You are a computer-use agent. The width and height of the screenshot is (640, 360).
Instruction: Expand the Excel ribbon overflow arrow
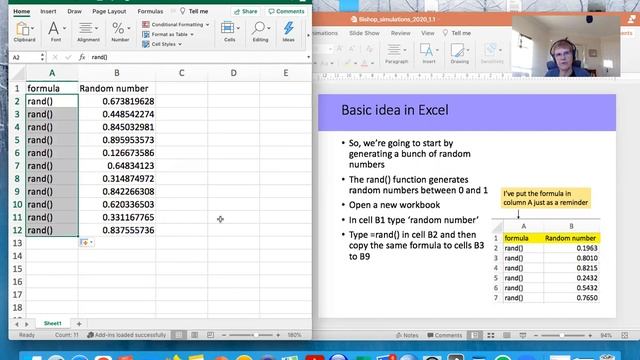coord(308,36)
